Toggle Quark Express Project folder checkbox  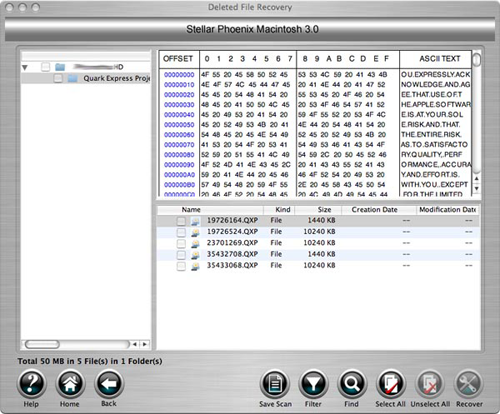(x=58, y=79)
